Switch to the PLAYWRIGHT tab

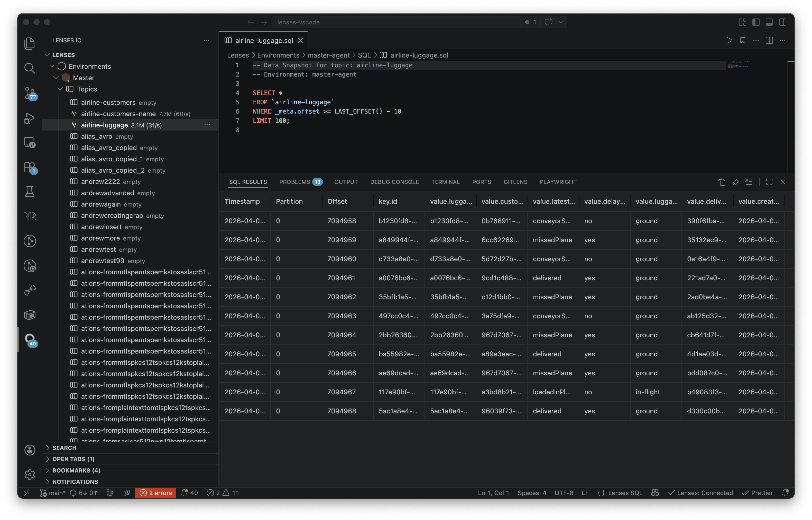coord(558,182)
